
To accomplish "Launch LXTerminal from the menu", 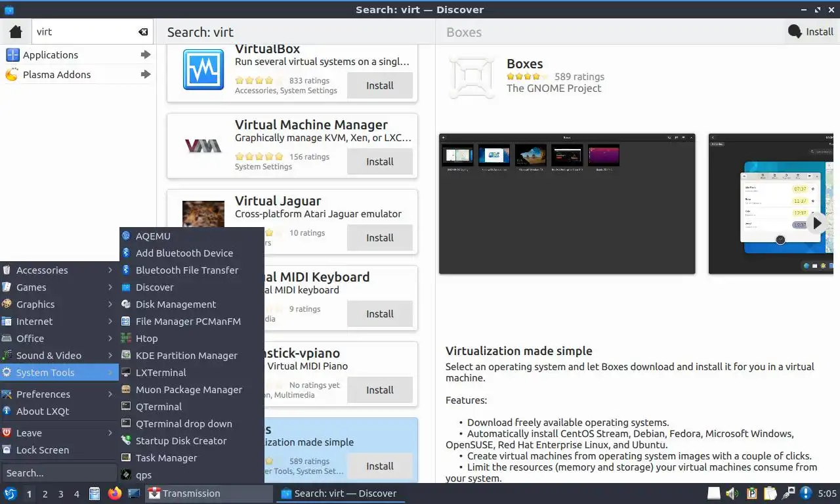I will coord(192,373).
